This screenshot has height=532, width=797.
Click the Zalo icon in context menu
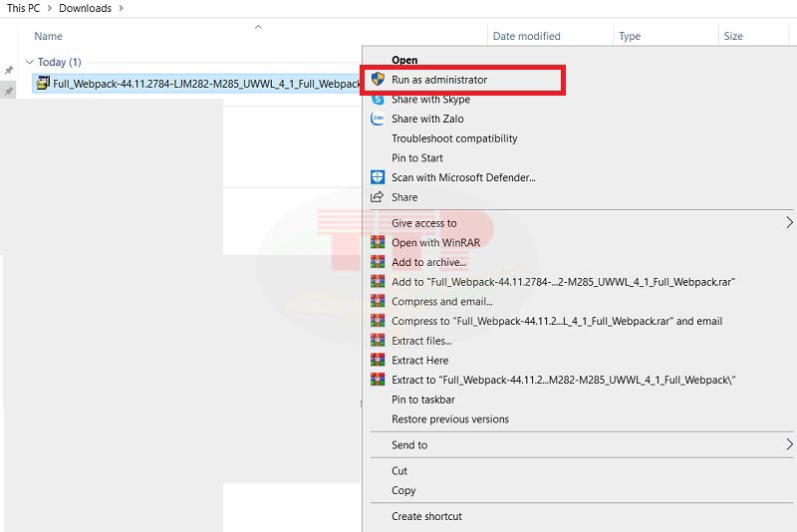coord(378,119)
